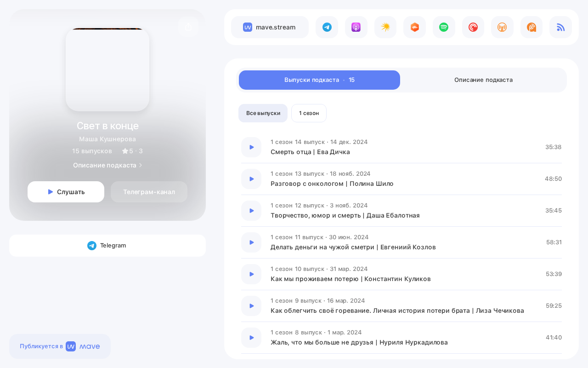
Task: Click the bell notification icon on cover card
Action: 188,27
